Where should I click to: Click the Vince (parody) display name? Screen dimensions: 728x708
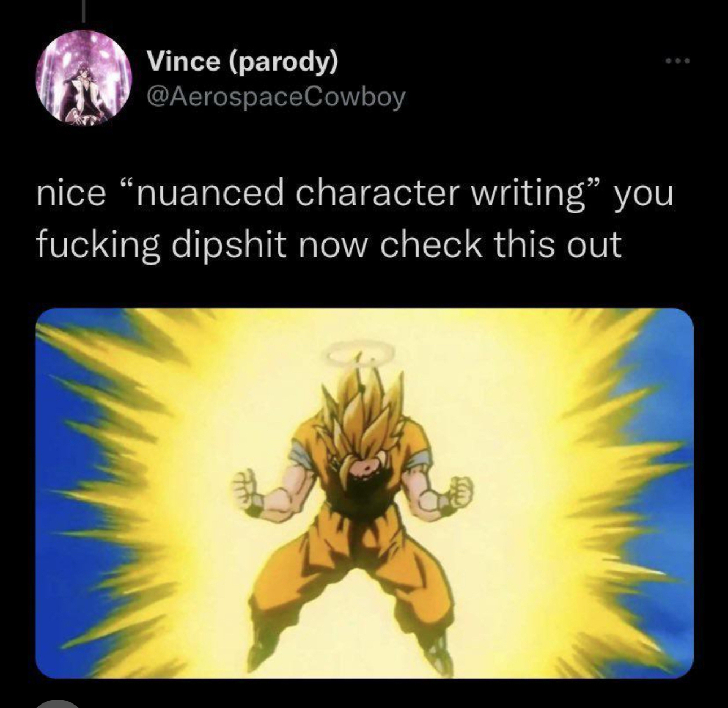pyautogui.click(x=243, y=61)
